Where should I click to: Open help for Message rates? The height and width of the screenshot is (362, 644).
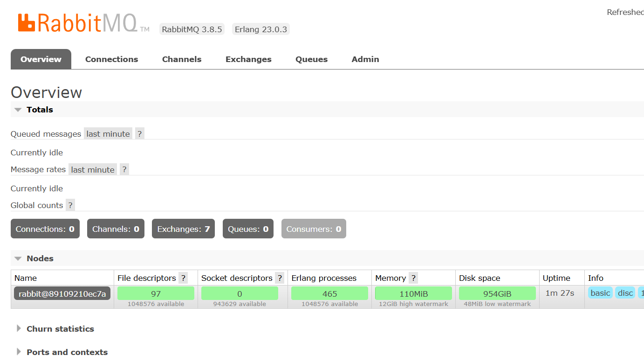coord(124,169)
